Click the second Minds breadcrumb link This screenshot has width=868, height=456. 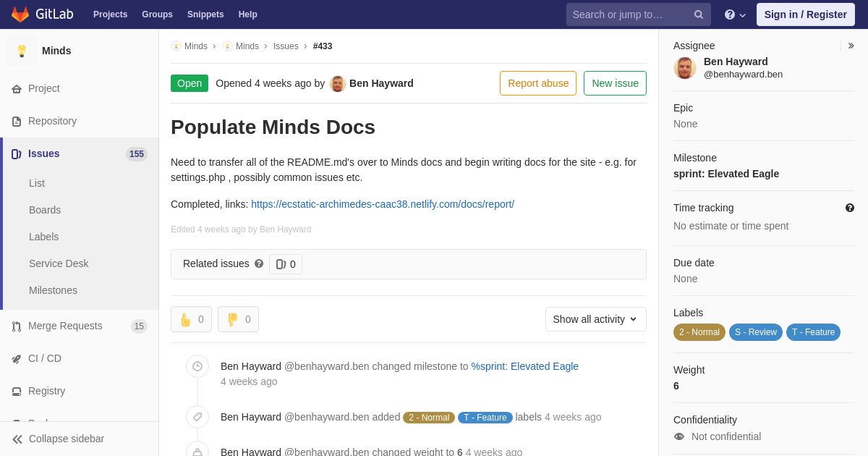[247, 46]
